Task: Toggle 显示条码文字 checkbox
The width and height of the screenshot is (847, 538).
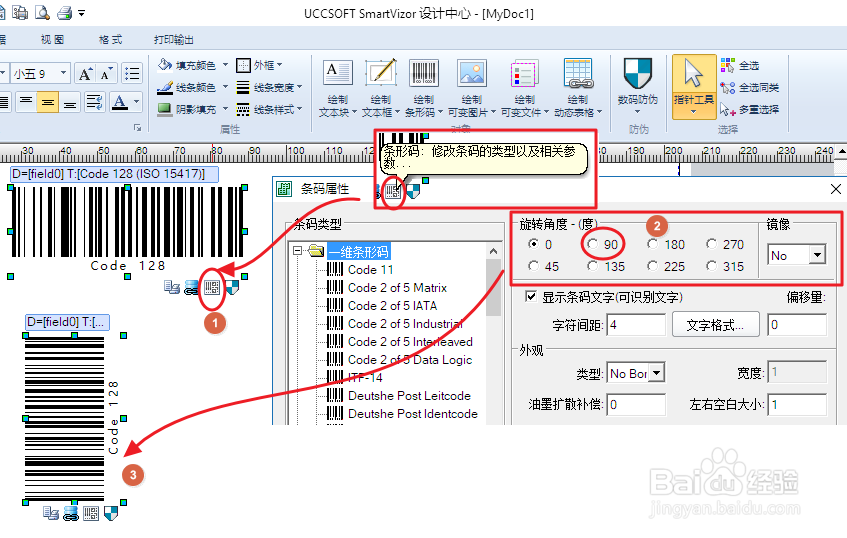Action: click(532, 297)
